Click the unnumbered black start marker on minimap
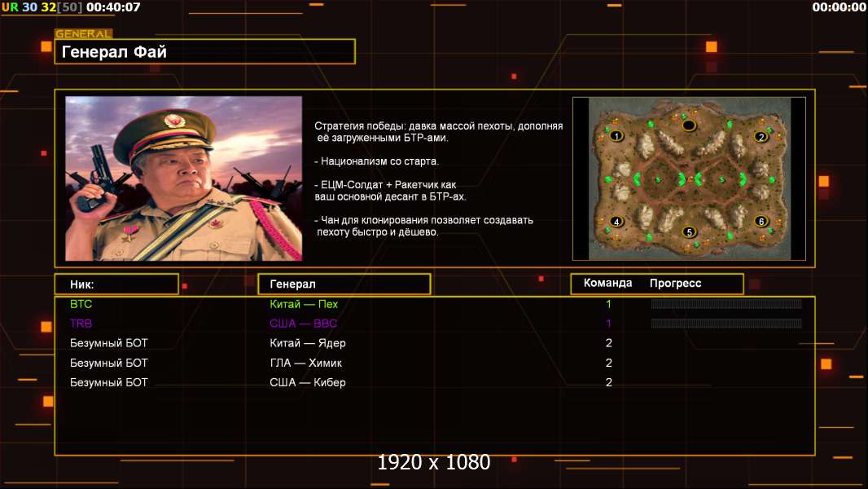 pyautogui.click(x=689, y=126)
